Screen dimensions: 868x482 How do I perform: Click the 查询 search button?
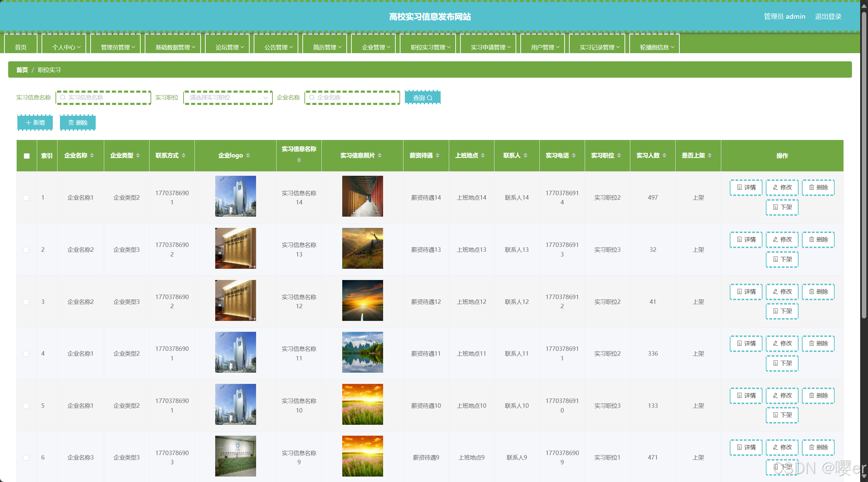pyautogui.click(x=422, y=98)
